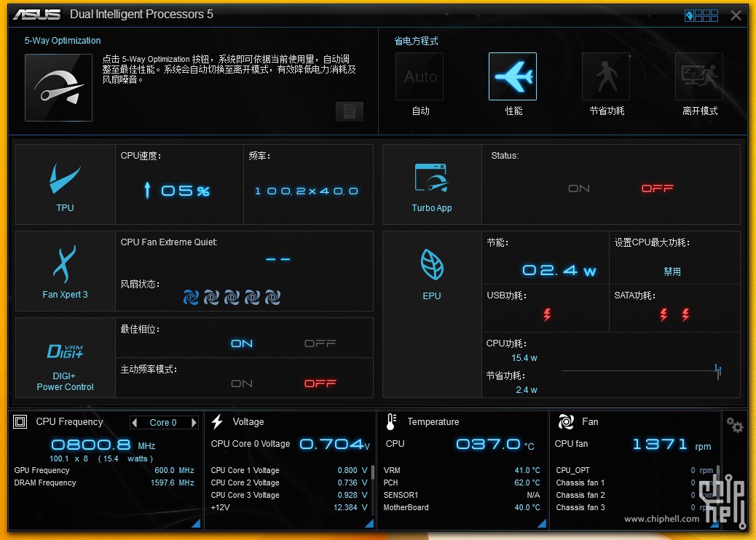Click the 02.4 w energy saving readout
The width and height of the screenshot is (756, 540).
tap(559, 270)
